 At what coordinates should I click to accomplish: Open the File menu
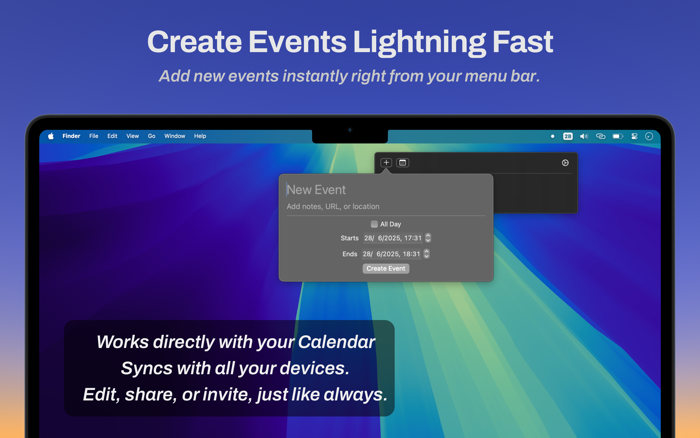pyautogui.click(x=94, y=136)
